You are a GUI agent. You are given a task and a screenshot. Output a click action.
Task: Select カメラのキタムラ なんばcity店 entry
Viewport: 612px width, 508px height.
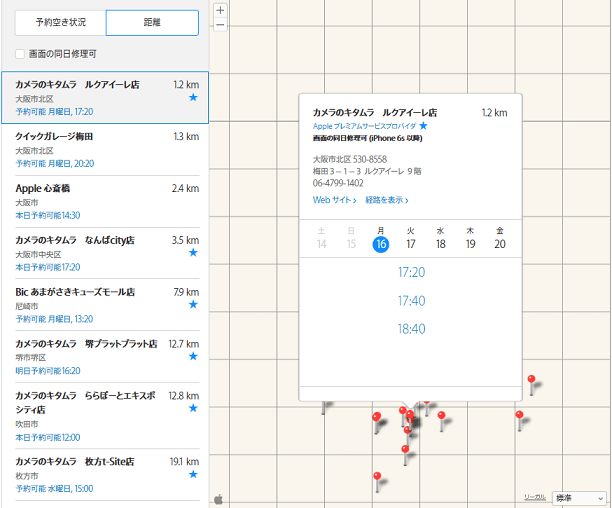pyautogui.click(x=107, y=253)
